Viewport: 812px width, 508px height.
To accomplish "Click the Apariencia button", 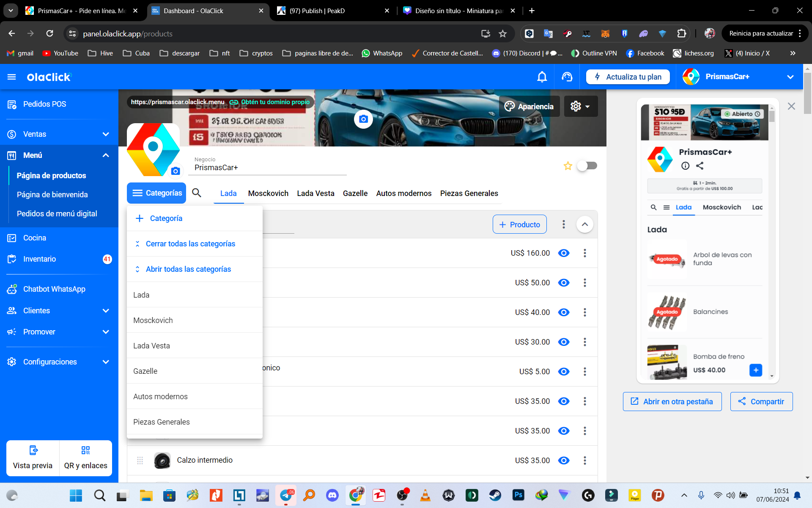I will pyautogui.click(x=529, y=106).
